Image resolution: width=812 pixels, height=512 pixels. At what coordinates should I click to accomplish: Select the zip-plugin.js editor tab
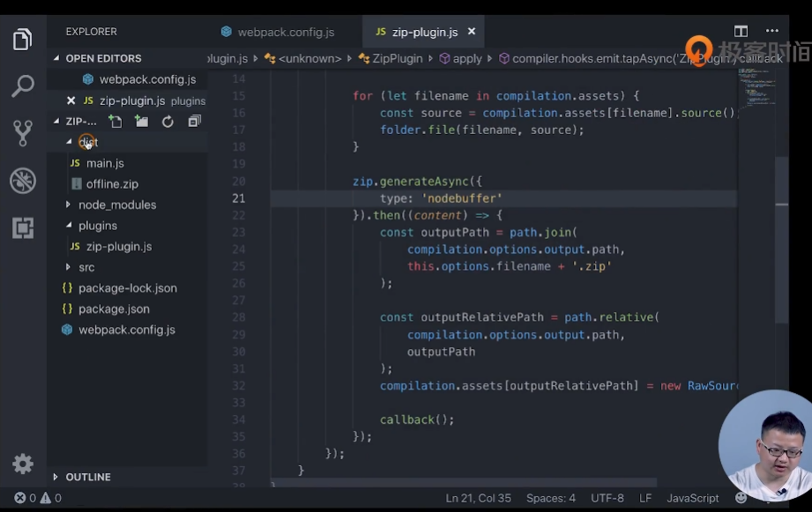[423, 32]
